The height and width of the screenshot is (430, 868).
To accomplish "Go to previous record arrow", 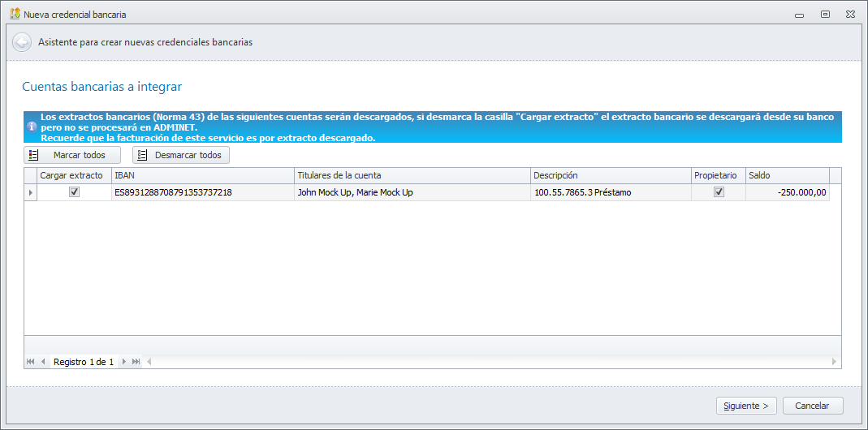I will (x=42, y=362).
